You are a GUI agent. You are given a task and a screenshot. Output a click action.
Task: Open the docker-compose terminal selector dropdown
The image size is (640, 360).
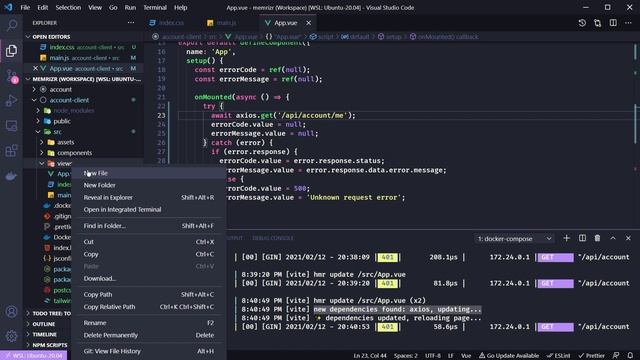[514, 238]
